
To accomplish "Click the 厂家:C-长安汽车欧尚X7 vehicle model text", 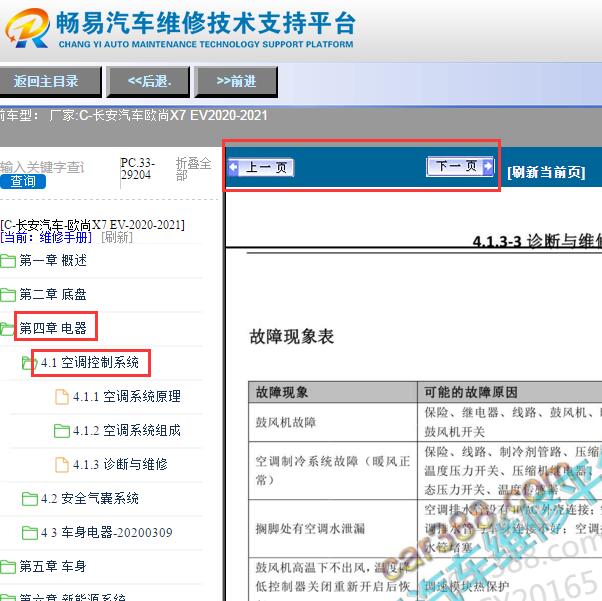I will click(x=158, y=115).
